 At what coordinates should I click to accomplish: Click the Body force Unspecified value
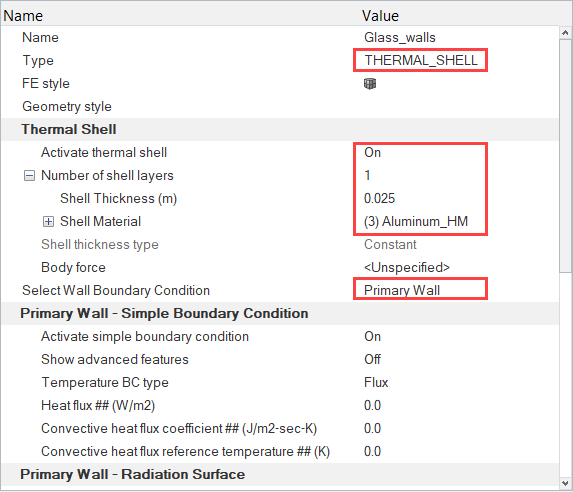407,268
